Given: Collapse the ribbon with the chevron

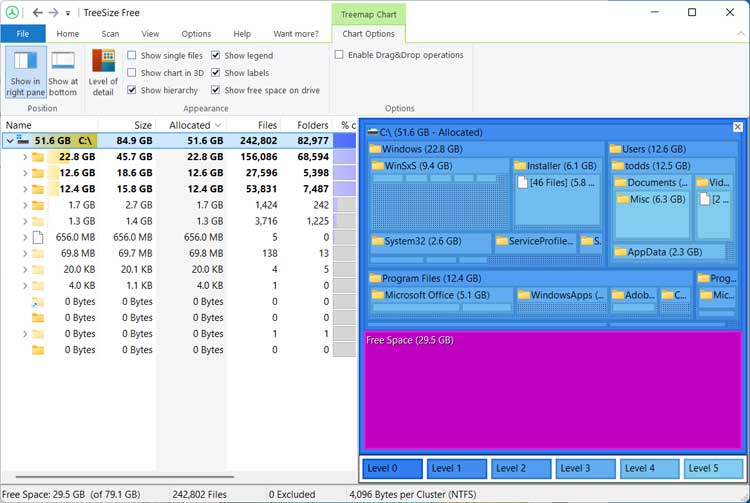Looking at the screenshot, I should 740,33.
